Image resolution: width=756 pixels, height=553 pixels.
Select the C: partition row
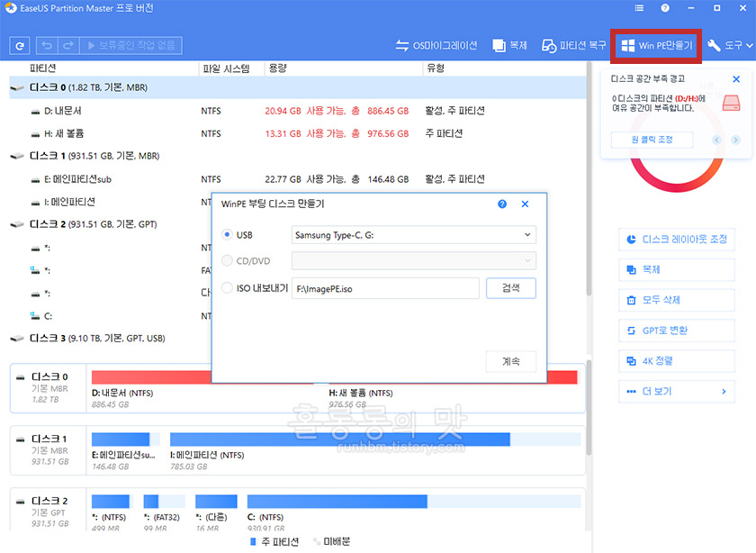111,316
